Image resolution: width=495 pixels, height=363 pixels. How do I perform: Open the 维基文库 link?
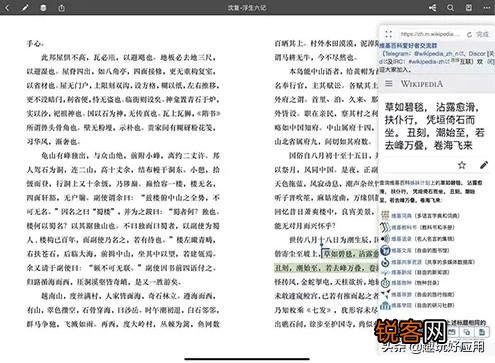pyautogui.click(x=401, y=250)
